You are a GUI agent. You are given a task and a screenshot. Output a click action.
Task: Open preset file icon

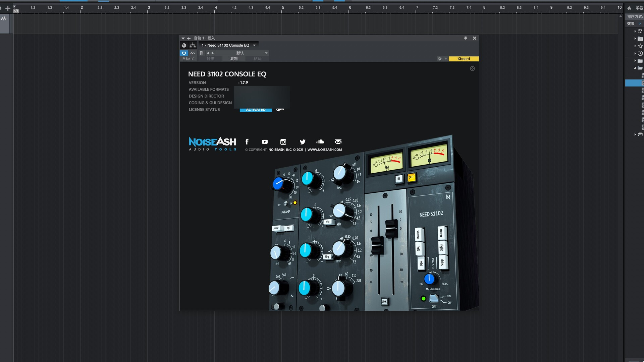(202, 53)
